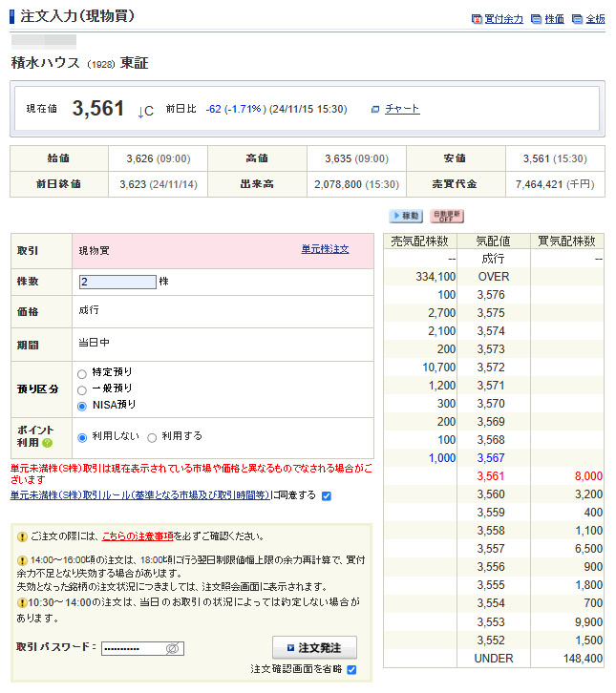Click the 株価 page icon
The width and height of the screenshot is (616, 693).
click(x=536, y=19)
